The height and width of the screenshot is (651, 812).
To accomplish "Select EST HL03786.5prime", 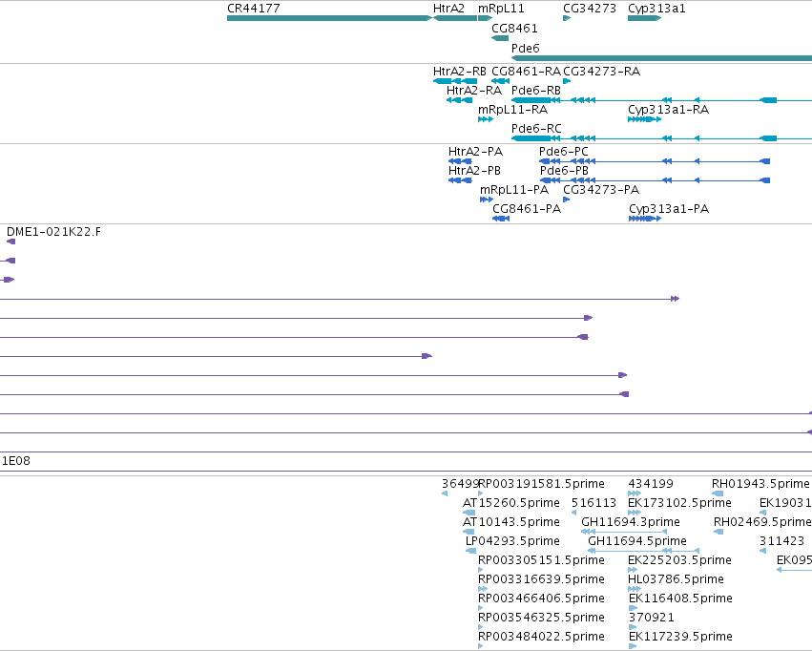I will [676, 579].
